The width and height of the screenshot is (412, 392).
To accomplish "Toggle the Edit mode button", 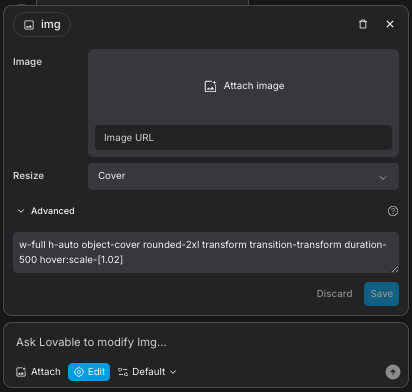I will (89, 372).
